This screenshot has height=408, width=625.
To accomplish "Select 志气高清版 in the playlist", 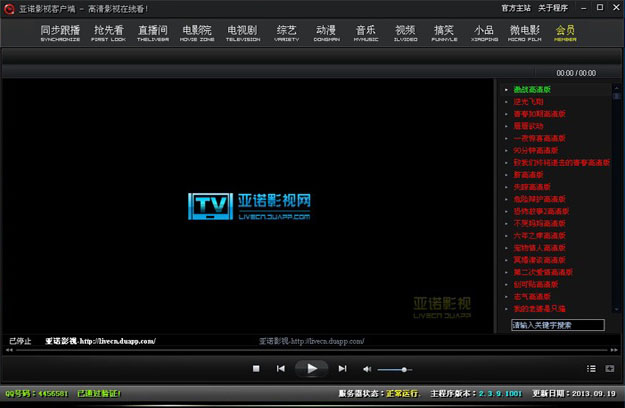I will (532, 296).
